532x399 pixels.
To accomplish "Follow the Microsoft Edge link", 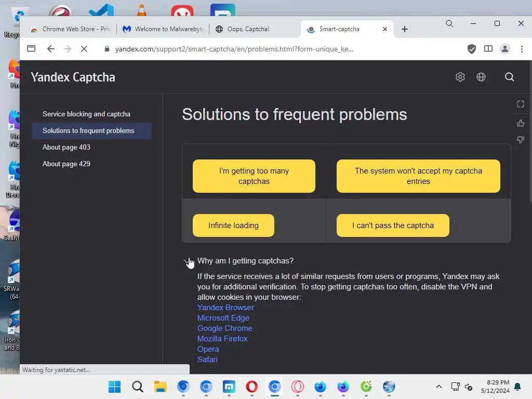I will (x=223, y=318).
